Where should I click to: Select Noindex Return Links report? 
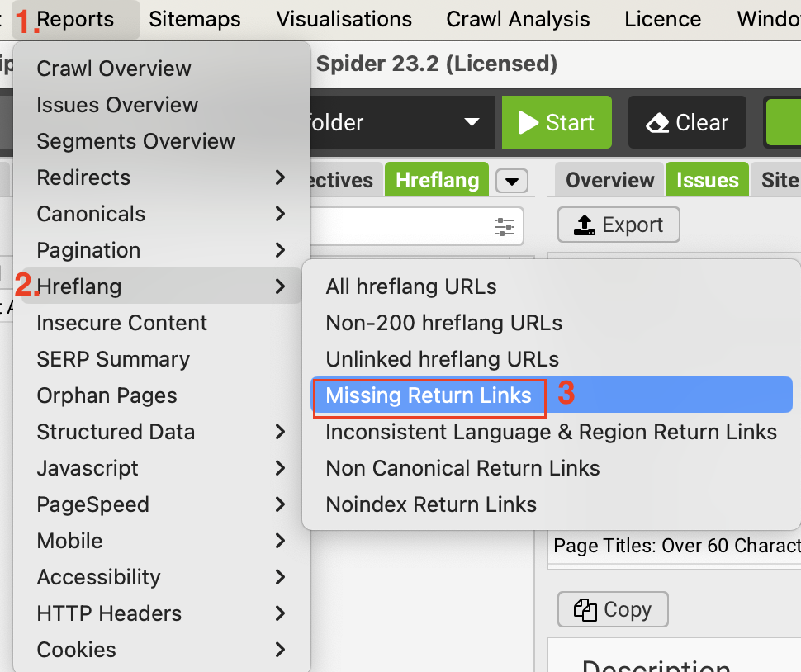click(431, 504)
